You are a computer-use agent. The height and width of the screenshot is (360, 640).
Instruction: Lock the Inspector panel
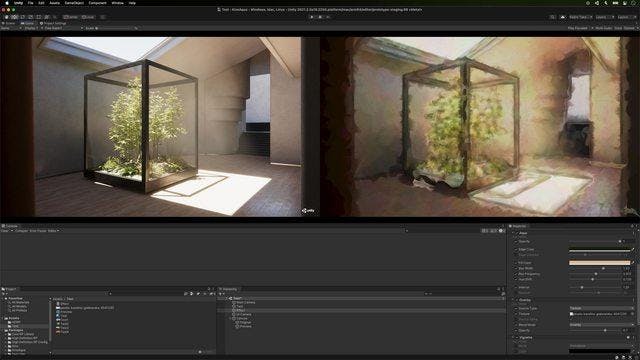(632, 226)
